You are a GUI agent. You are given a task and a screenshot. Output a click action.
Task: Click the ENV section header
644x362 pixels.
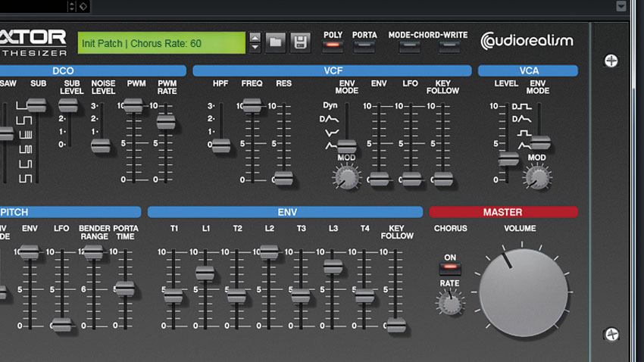(x=286, y=212)
